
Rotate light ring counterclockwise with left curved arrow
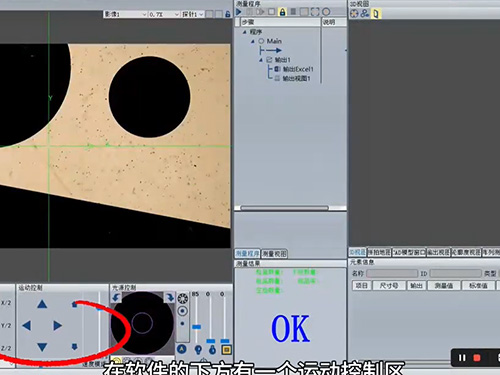(116, 297)
